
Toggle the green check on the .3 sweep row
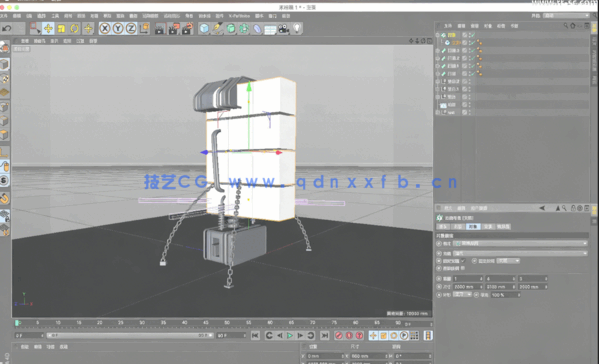point(472,50)
